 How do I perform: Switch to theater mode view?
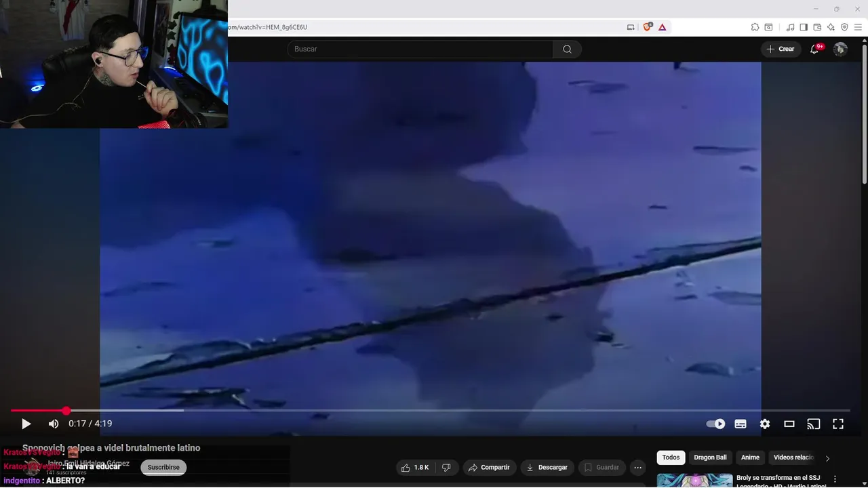tap(789, 424)
